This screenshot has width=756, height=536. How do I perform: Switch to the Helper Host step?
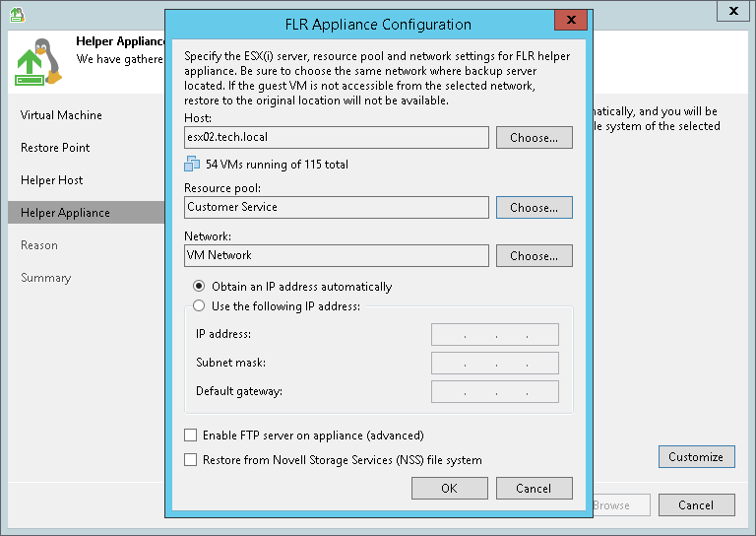point(52,180)
